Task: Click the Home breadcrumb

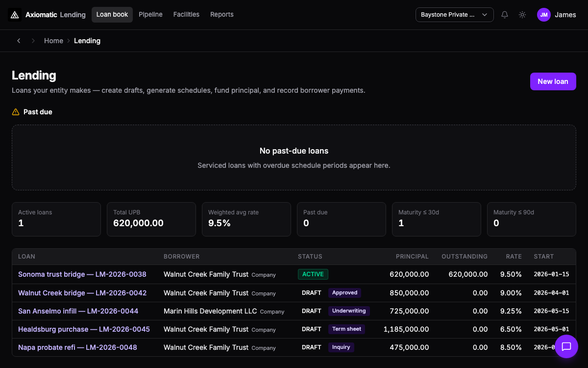Action: [53, 41]
